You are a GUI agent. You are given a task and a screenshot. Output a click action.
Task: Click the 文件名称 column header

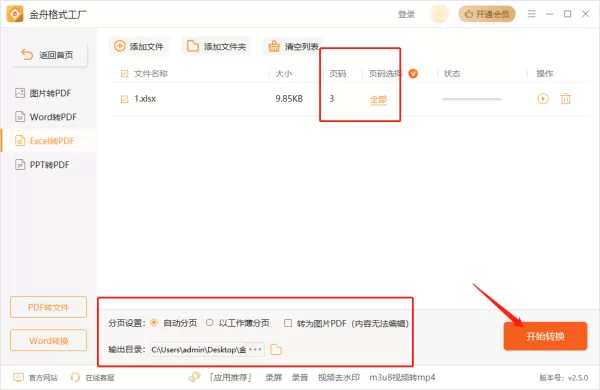click(x=151, y=73)
